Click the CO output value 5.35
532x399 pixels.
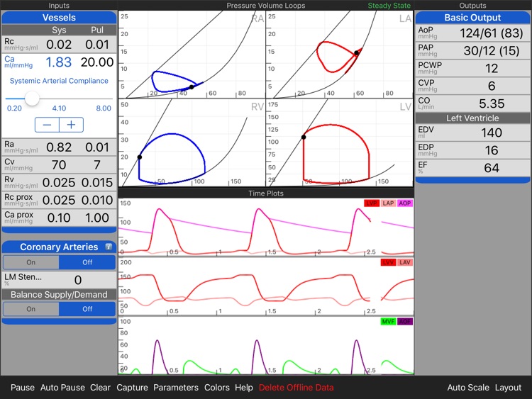(492, 103)
